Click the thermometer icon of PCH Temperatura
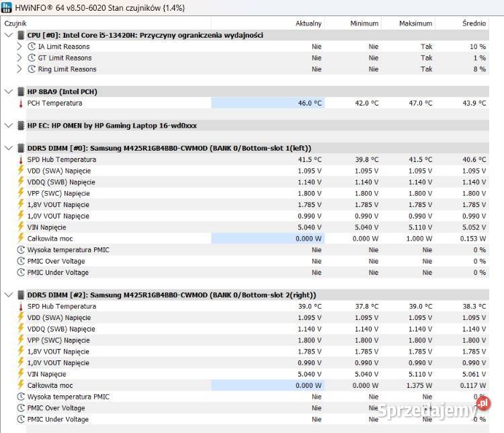The height and width of the screenshot is (433, 504). pyautogui.click(x=21, y=104)
